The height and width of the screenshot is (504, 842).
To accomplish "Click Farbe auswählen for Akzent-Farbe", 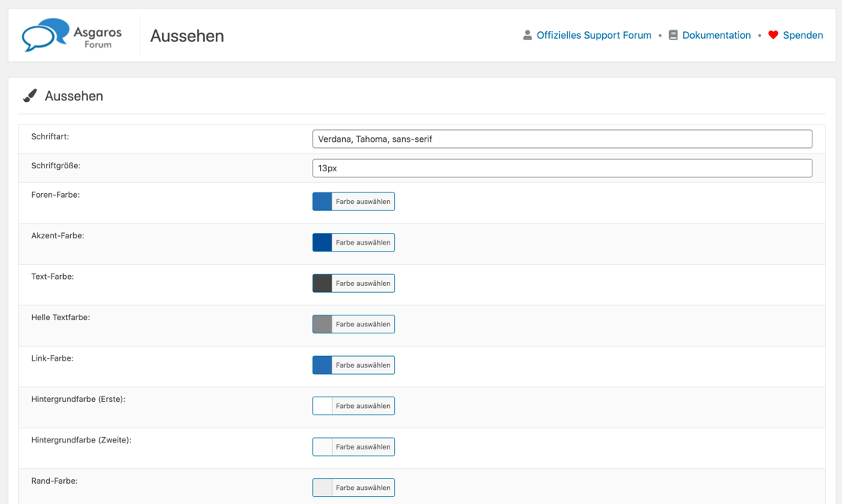I will pos(363,242).
